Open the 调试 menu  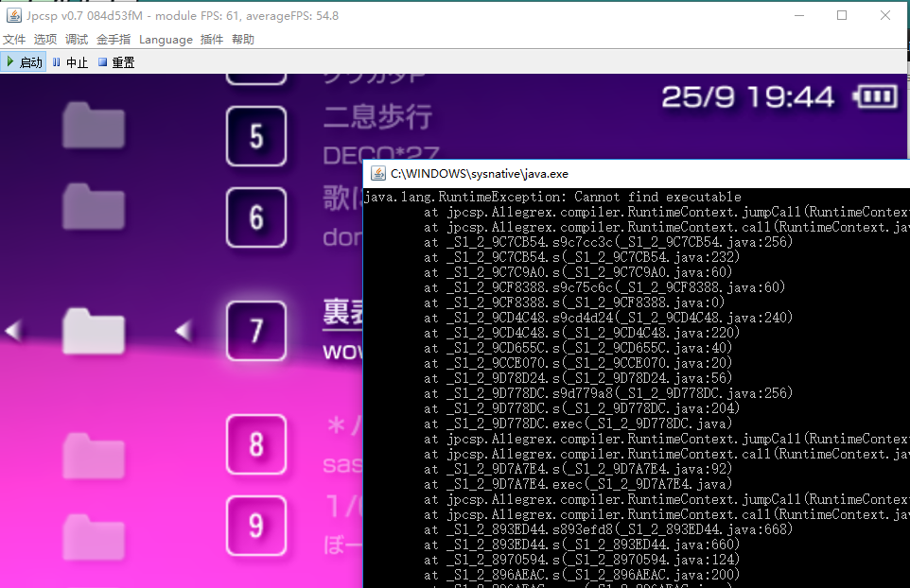coord(77,40)
